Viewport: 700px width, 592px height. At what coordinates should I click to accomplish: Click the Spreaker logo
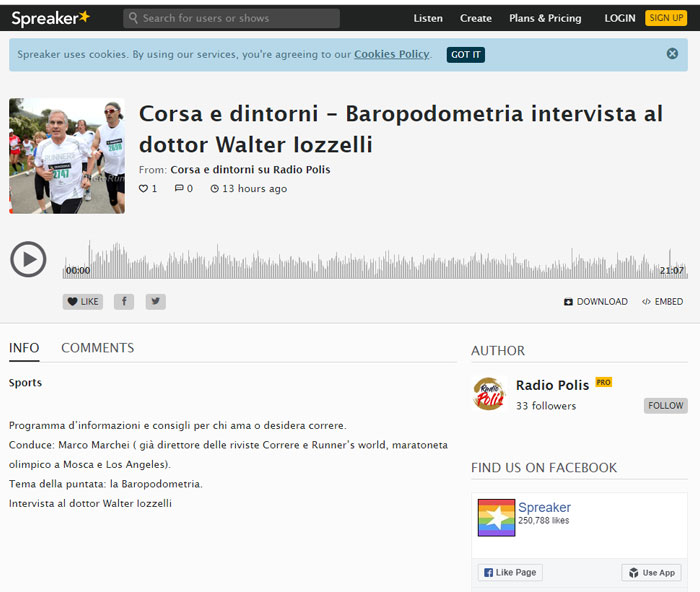[x=50, y=18]
